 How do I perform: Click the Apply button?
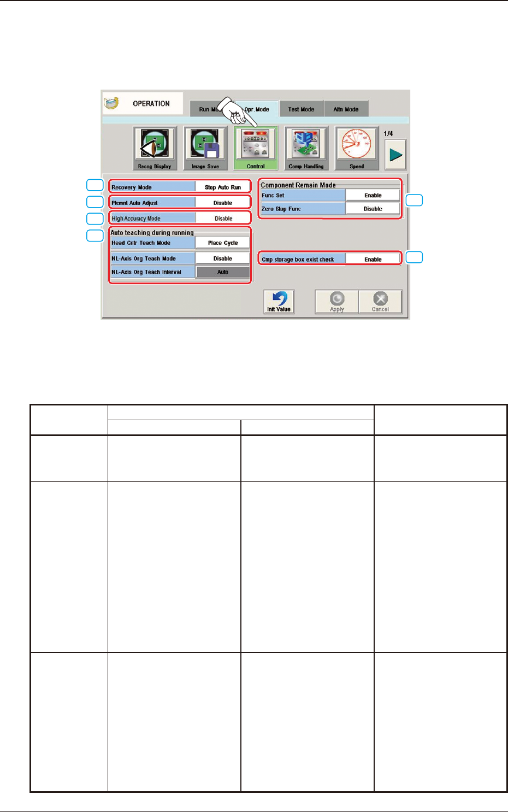pos(337,302)
